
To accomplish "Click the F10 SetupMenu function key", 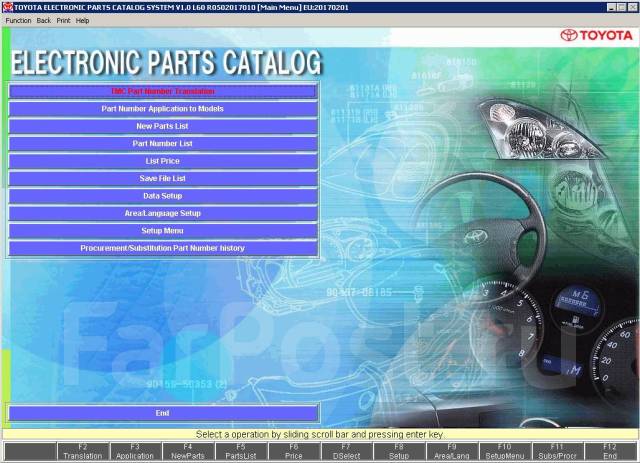I will click(x=505, y=452).
